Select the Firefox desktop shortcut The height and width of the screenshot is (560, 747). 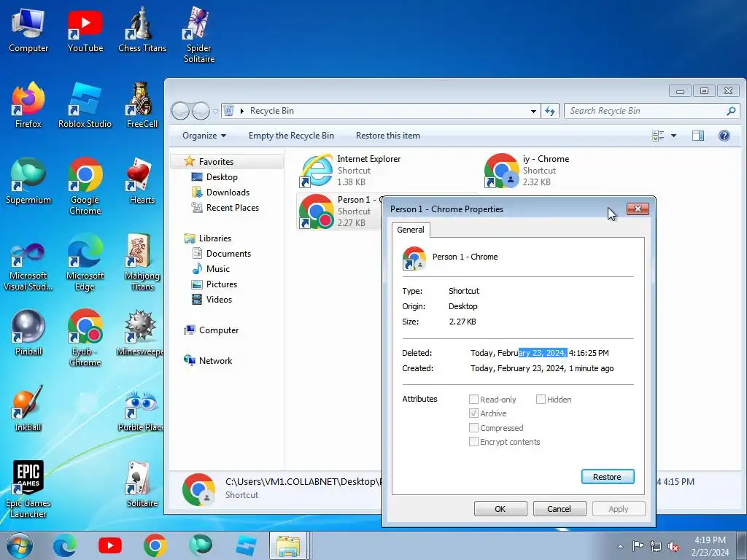[x=28, y=105]
